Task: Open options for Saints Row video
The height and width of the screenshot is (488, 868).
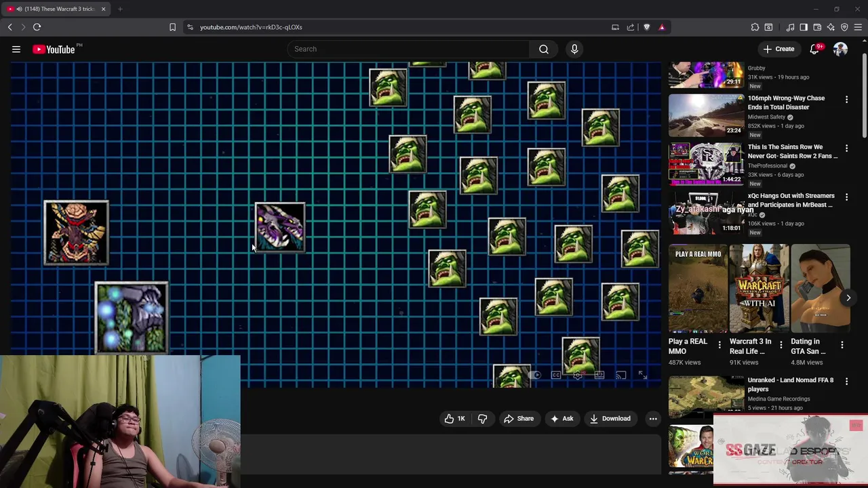Action: pos(846,148)
